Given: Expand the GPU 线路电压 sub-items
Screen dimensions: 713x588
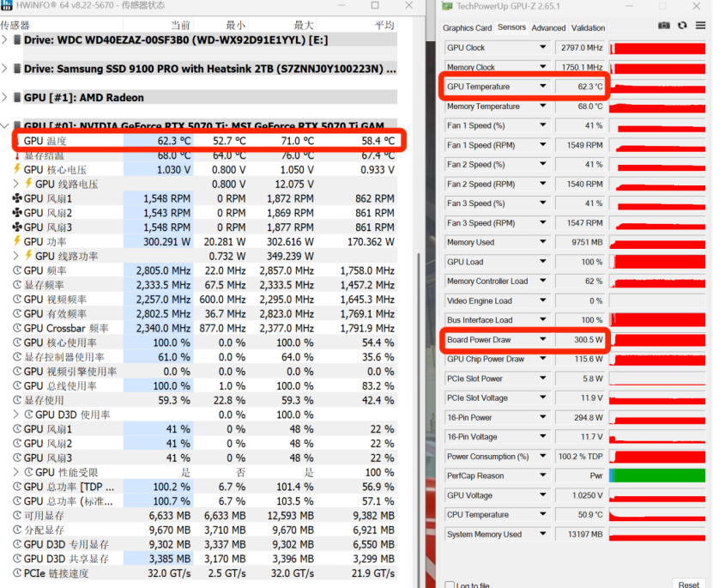Looking at the screenshot, I should pyautogui.click(x=16, y=184).
